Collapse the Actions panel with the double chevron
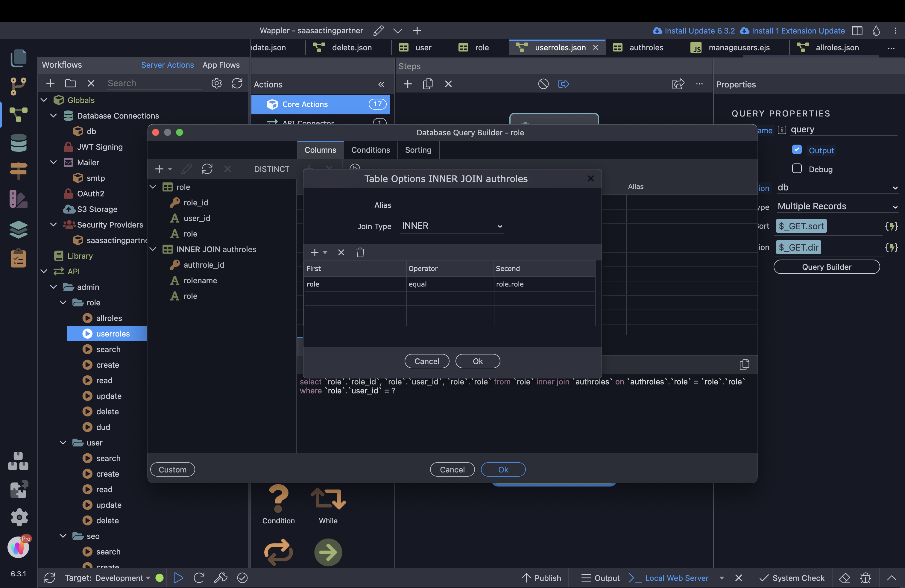 click(381, 84)
